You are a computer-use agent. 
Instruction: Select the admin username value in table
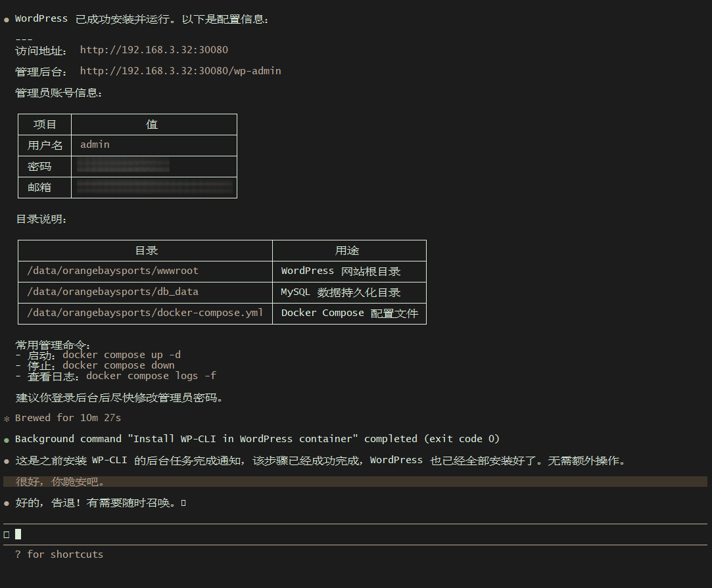[94, 145]
